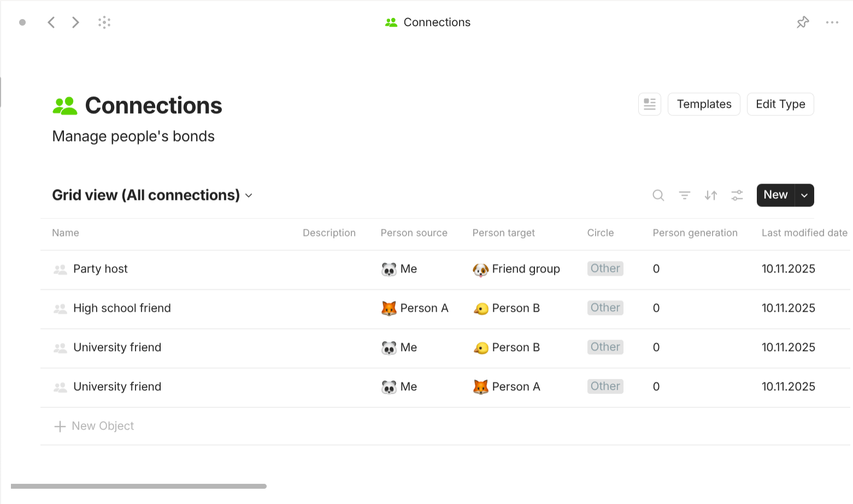853x504 pixels.
Task: Switch layout using the card view icon
Action: click(x=650, y=104)
